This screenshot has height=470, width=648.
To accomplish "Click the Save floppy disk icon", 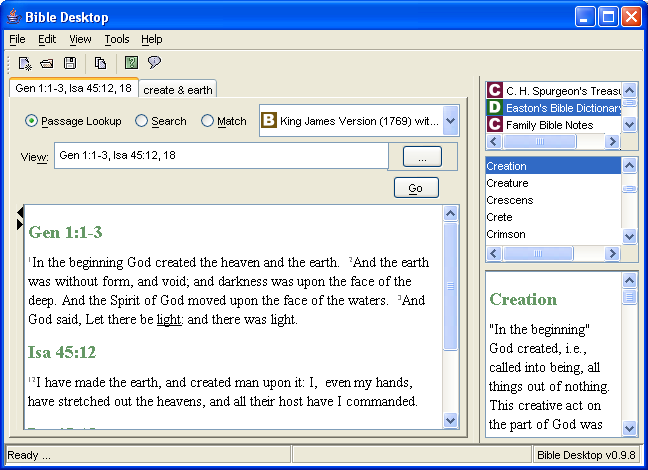I will 70,63.
